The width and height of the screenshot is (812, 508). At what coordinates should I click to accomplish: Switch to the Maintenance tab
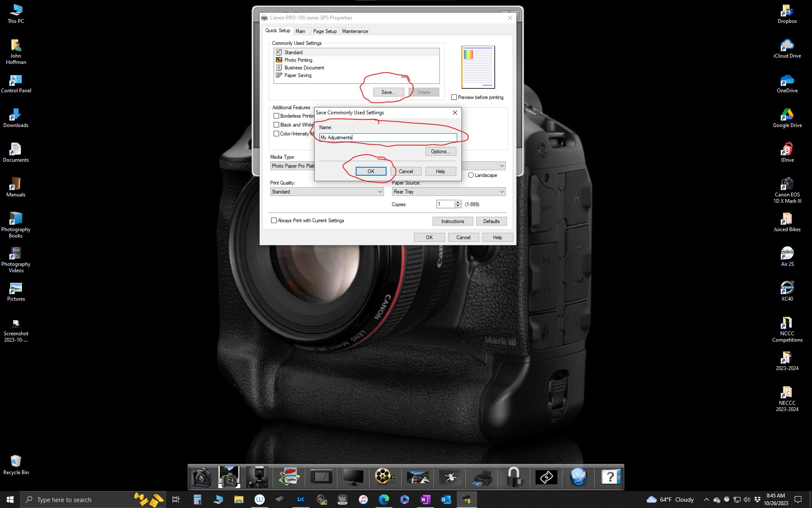(x=355, y=31)
